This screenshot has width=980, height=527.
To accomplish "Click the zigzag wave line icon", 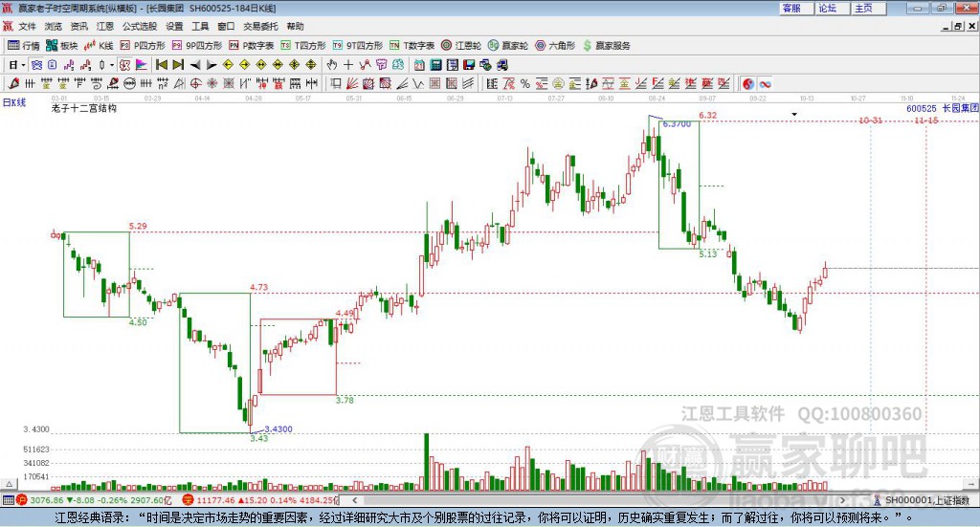I will point(418,83).
